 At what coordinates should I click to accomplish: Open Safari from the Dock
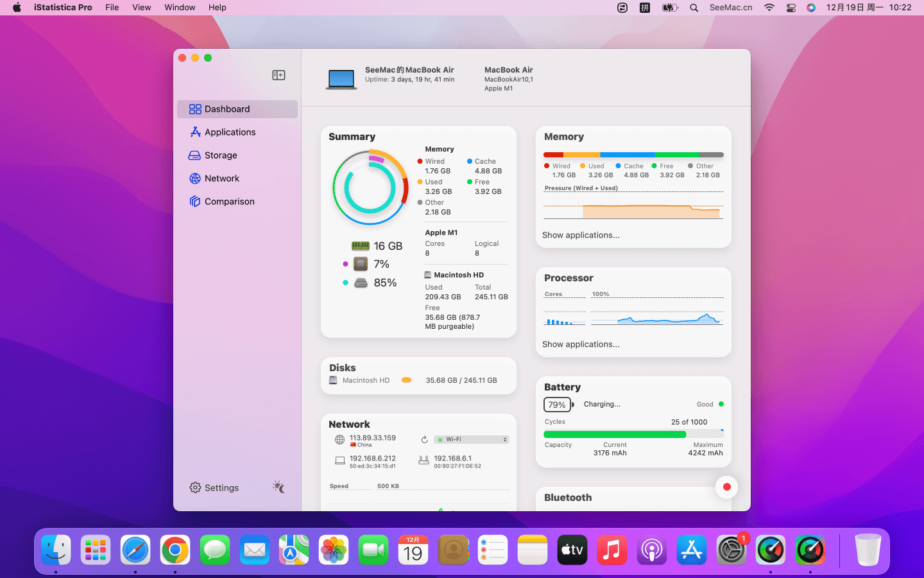[x=135, y=550]
